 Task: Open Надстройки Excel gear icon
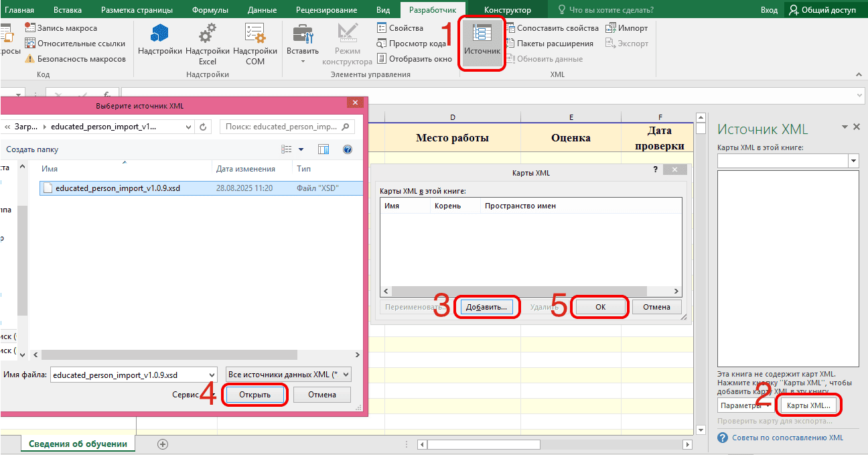coord(208,44)
